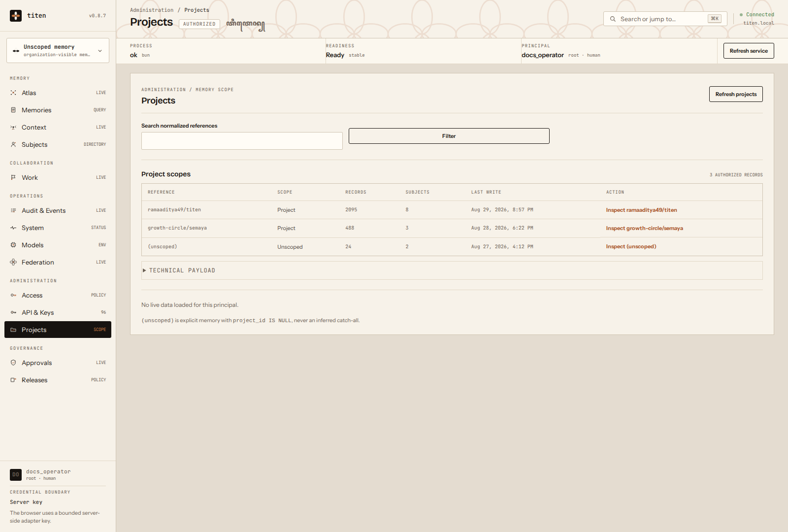Click the growth-circle/semaya reference cell
788x532 pixels.
(x=177, y=228)
